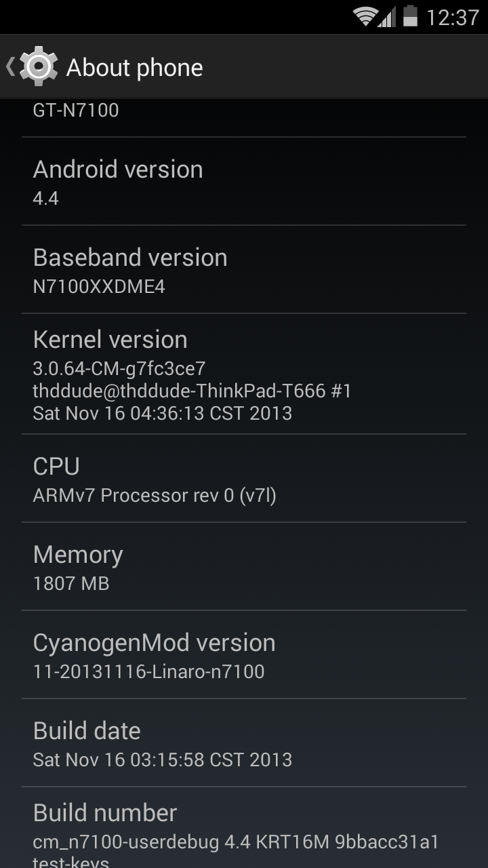Image resolution: width=488 pixels, height=868 pixels.
Task: Open the Kernel version entry
Action: 244,374
